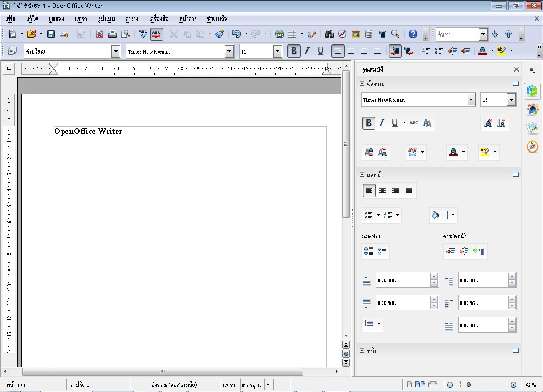
Task: Click the Format Paintbrush icon
Action: (x=220, y=34)
